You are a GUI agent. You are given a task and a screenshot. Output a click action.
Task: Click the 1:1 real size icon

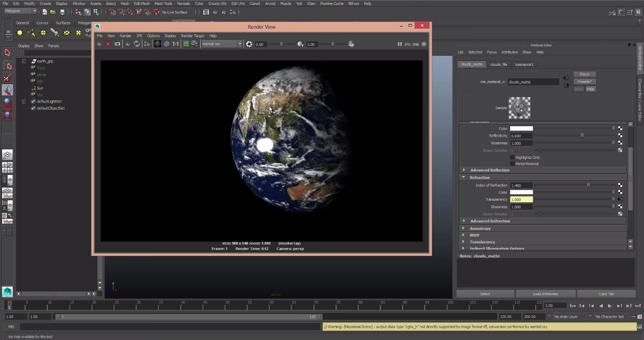pos(176,44)
